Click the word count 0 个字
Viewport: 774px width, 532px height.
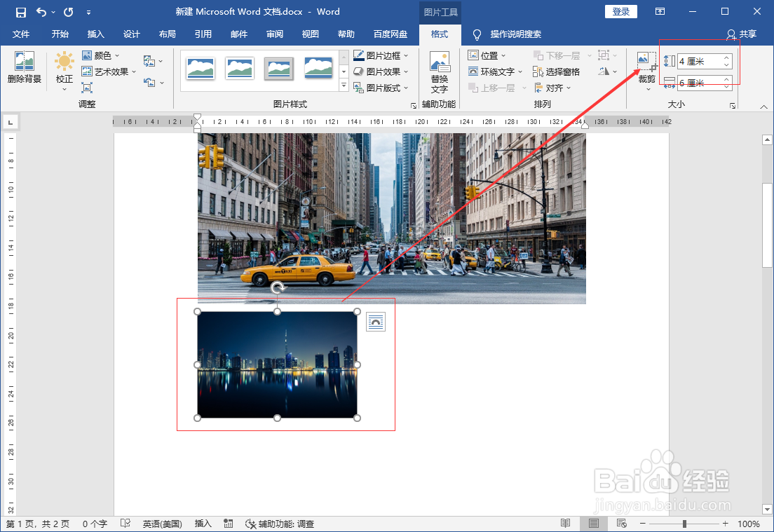click(x=95, y=524)
